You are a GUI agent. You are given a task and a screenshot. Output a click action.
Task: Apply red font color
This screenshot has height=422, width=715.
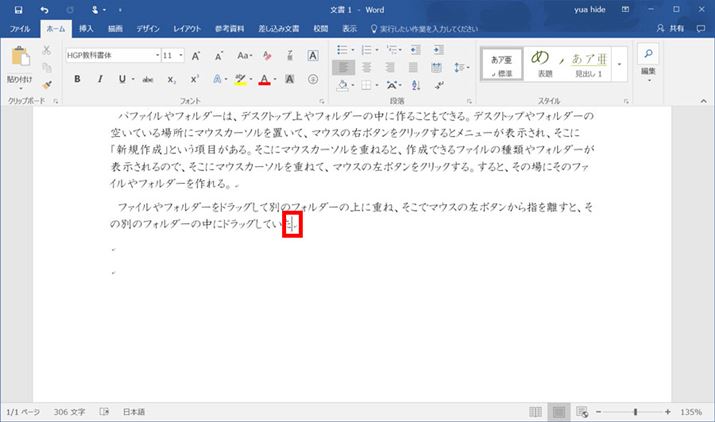264,79
